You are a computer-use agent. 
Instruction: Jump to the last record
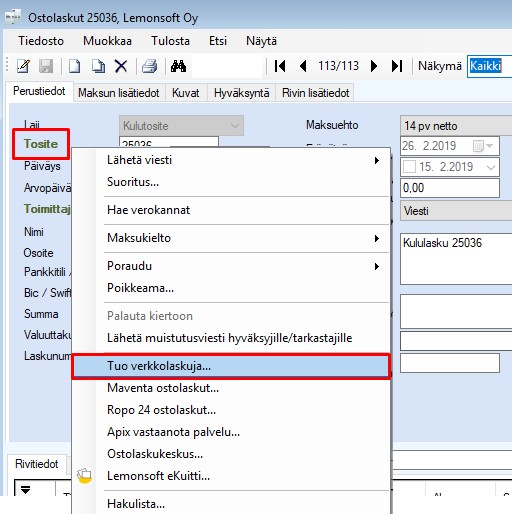(397, 66)
